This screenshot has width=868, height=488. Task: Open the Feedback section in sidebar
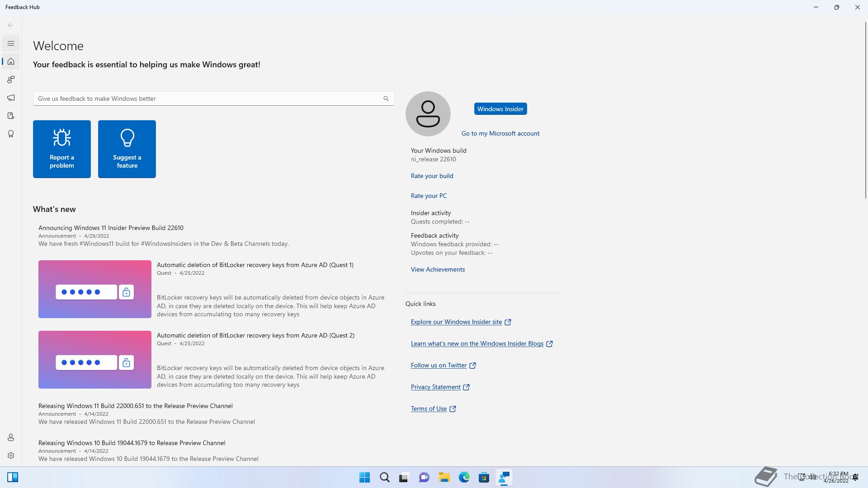click(11, 80)
